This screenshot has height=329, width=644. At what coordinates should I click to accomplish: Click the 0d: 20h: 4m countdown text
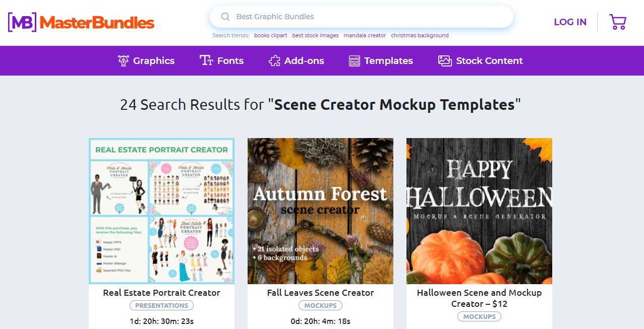click(x=320, y=321)
